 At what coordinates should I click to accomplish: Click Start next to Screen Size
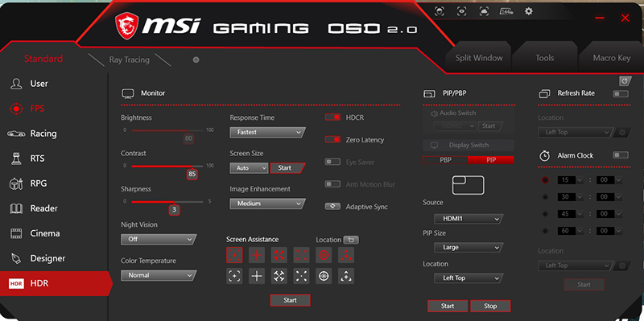[x=287, y=168]
